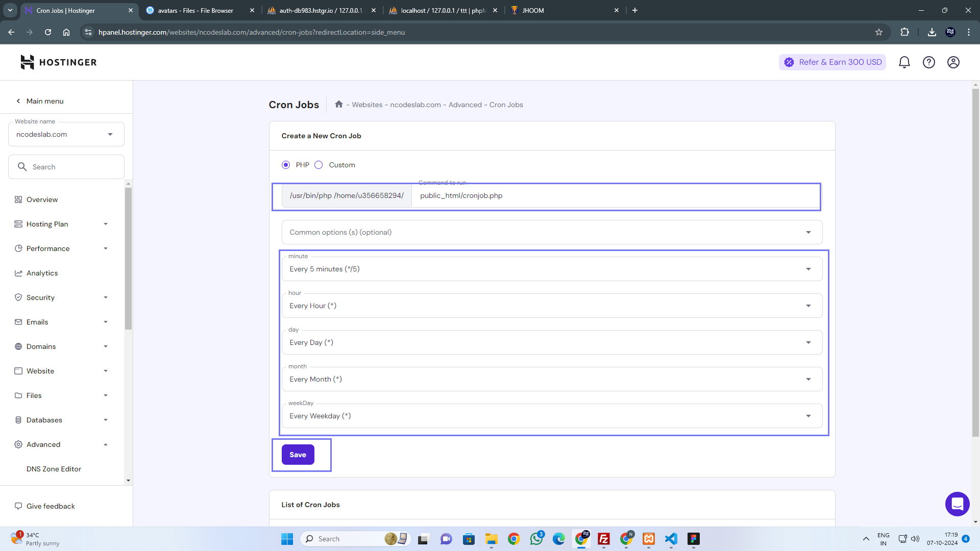
Task: Click the sidebar Search field
Action: tap(66, 167)
